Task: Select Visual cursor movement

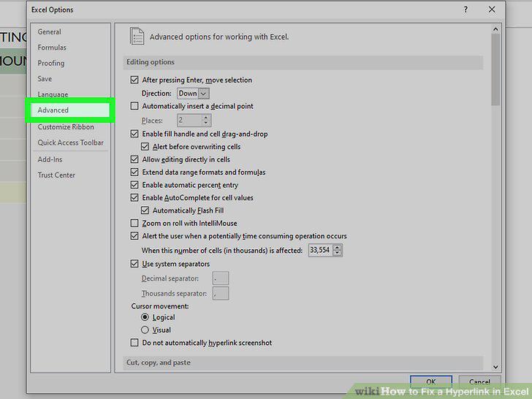Action: [x=145, y=330]
